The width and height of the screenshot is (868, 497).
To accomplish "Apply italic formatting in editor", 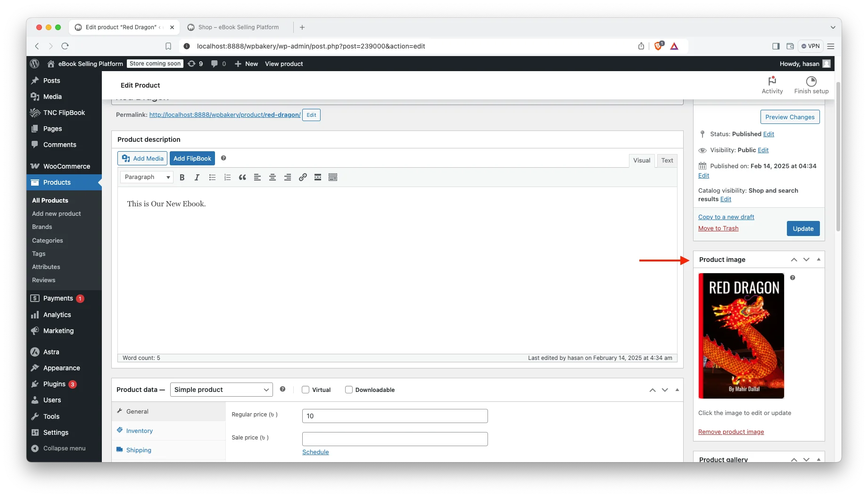I will pos(197,177).
